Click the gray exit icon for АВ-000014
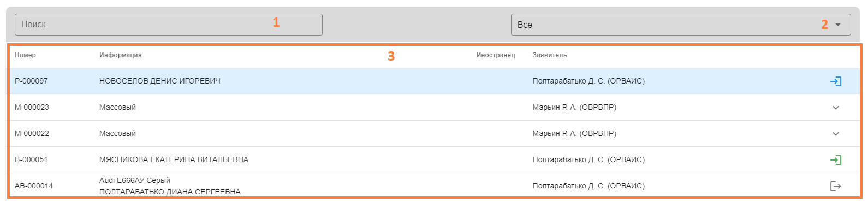 coord(835,186)
